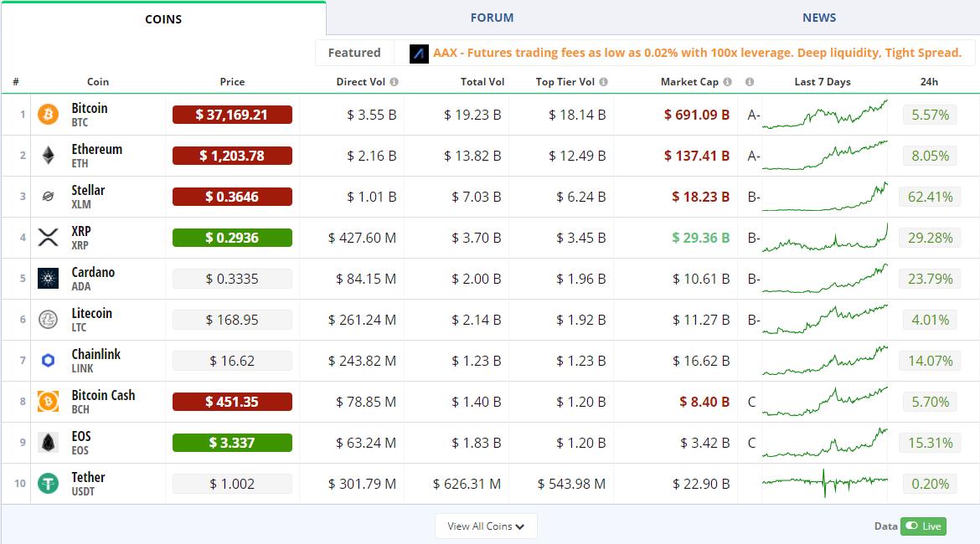
Task: Click the Direct Vol info icon
Action: (395, 82)
